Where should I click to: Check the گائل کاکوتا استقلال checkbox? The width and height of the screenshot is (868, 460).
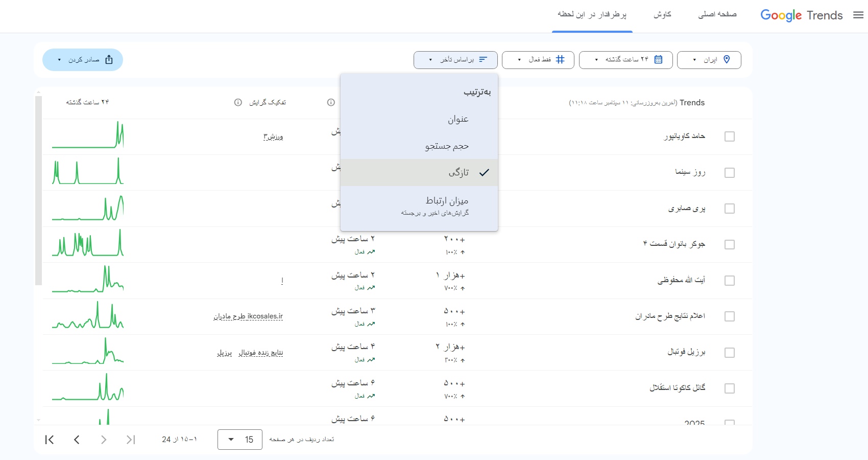pyautogui.click(x=730, y=388)
